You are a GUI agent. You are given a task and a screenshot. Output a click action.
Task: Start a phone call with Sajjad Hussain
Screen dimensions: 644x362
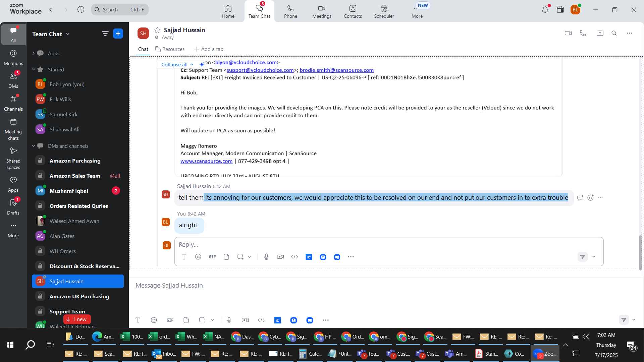pyautogui.click(x=583, y=33)
